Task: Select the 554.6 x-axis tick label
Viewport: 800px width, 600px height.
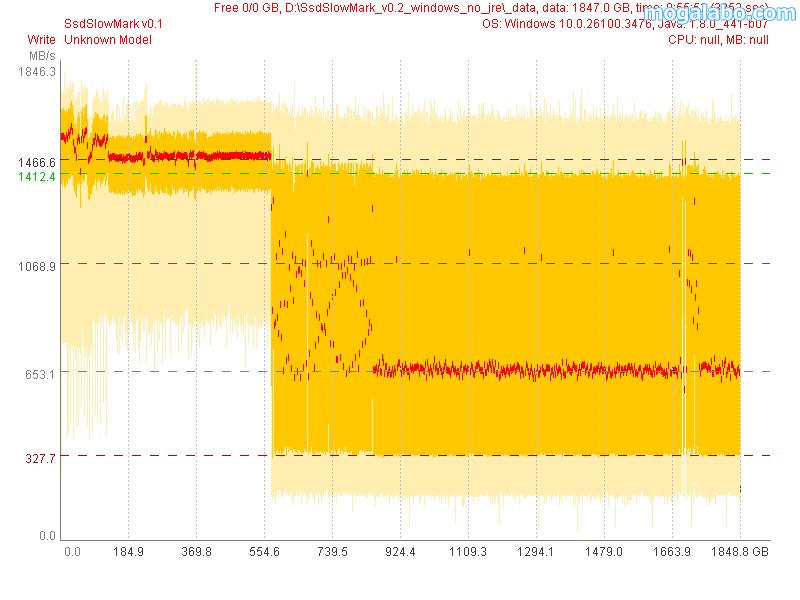Action: pos(264,551)
